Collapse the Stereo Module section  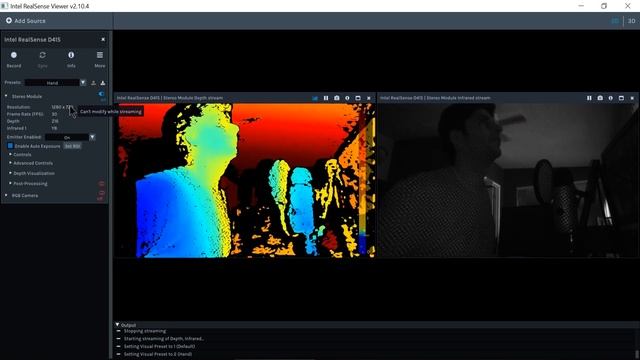point(6,96)
